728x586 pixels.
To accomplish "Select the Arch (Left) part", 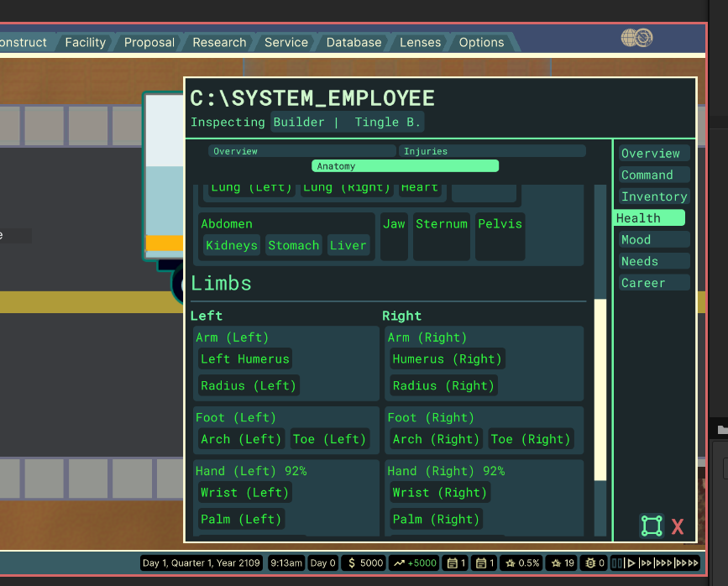I will [241, 439].
